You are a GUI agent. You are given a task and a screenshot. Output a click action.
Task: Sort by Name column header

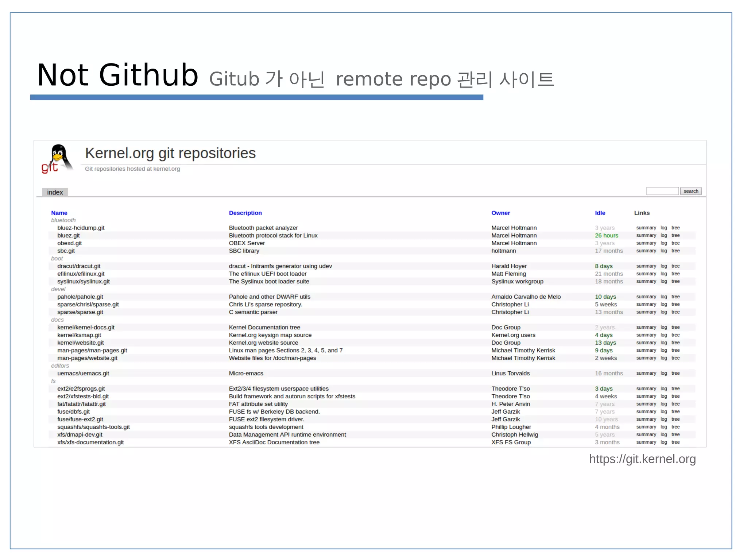tap(59, 213)
